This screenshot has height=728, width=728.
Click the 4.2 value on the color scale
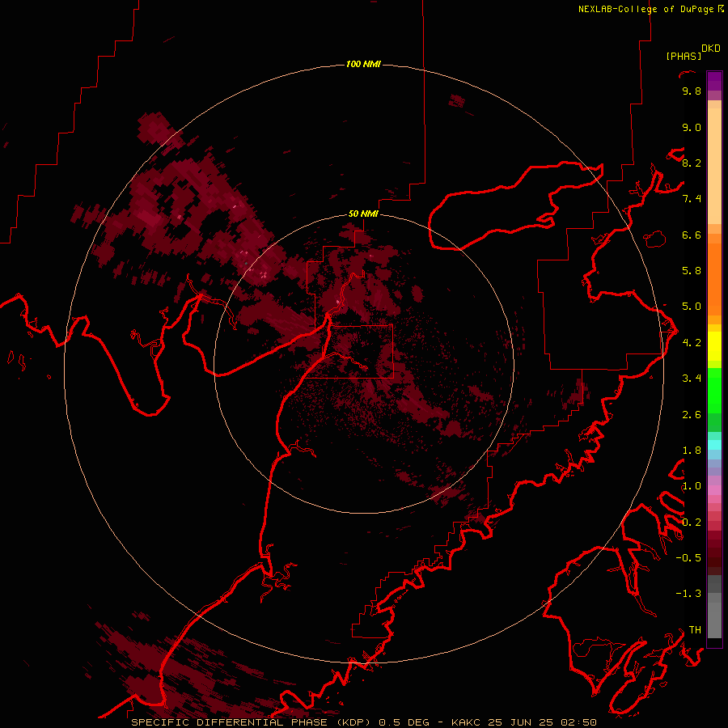tap(692, 343)
